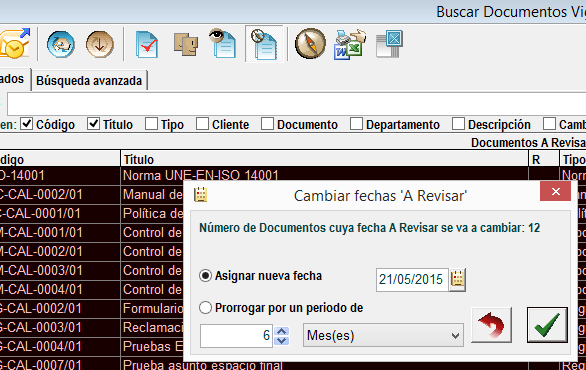
Task: Select the Norma UNE-EN-ISO 14001 row
Action: click(x=293, y=175)
